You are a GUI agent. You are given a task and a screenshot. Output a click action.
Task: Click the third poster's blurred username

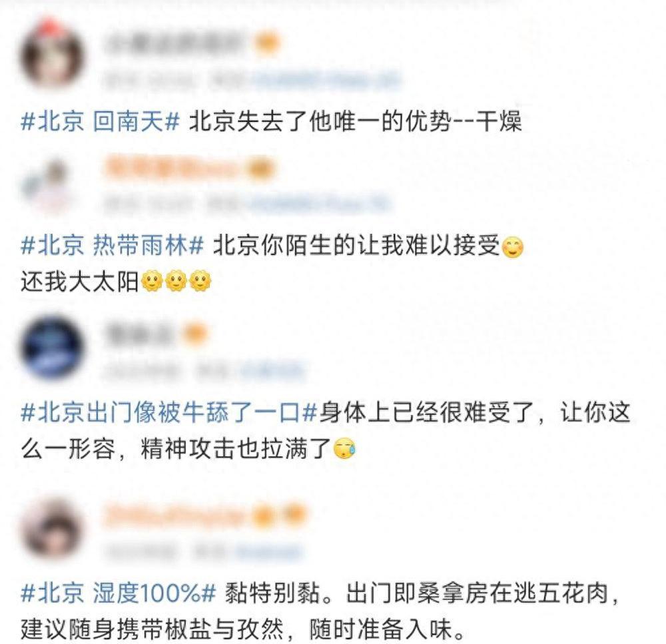click(x=139, y=334)
